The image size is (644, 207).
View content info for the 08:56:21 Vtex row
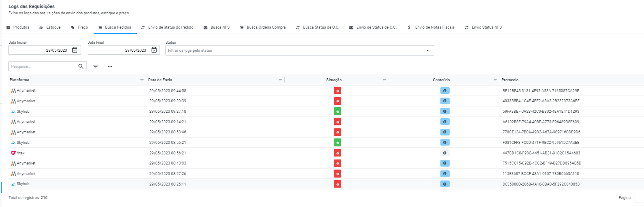445,153
